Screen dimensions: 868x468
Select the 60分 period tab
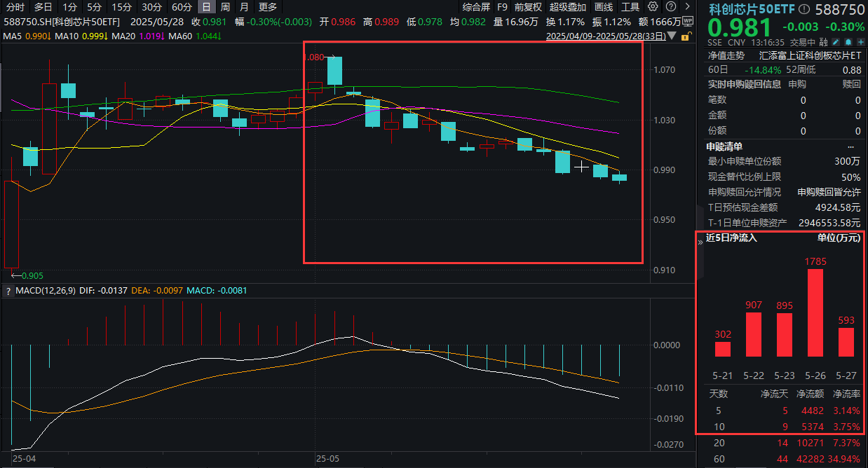[182, 7]
